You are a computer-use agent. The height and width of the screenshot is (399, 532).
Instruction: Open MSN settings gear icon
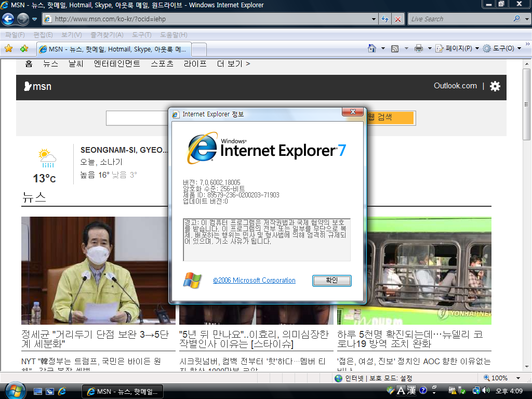(x=495, y=86)
